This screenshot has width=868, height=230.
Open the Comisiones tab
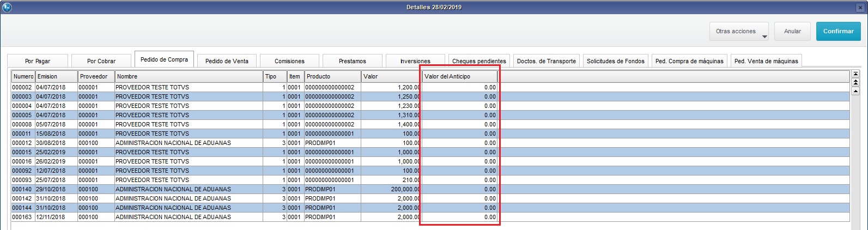[289, 61]
